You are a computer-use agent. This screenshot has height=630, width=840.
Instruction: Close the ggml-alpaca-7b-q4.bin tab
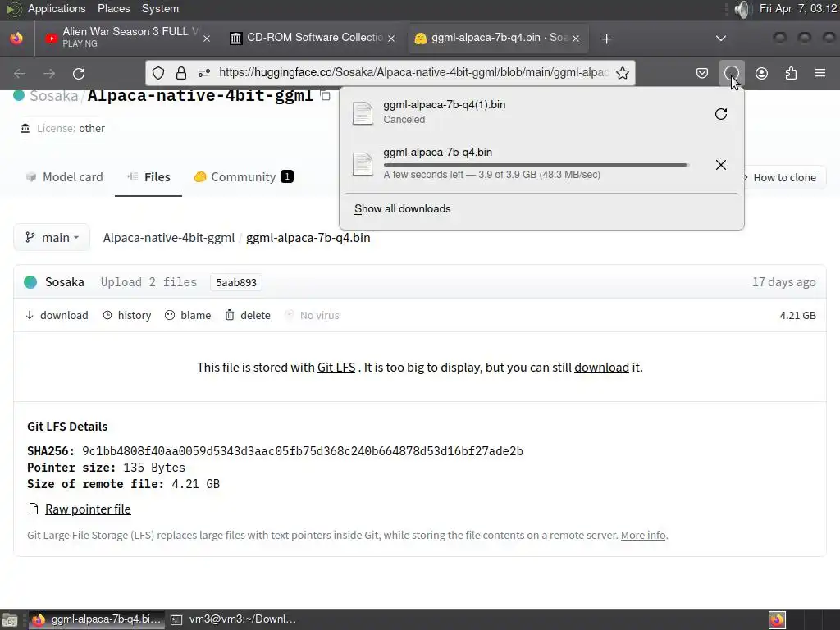(x=576, y=39)
